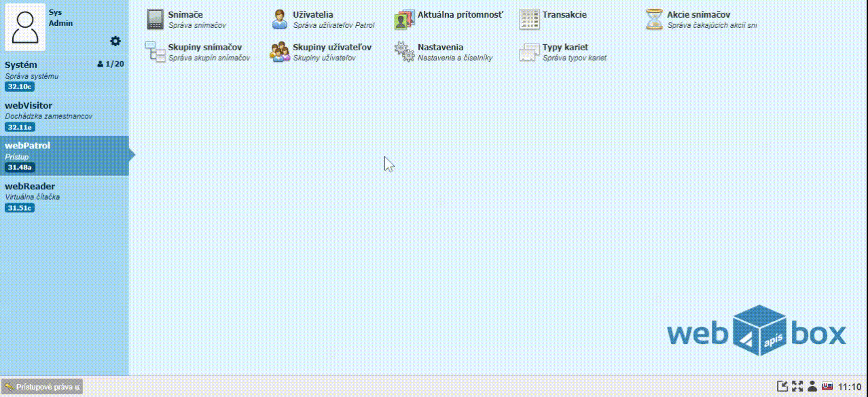Open the Transakcie table icon
The image size is (868, 397).
[529, 20]
